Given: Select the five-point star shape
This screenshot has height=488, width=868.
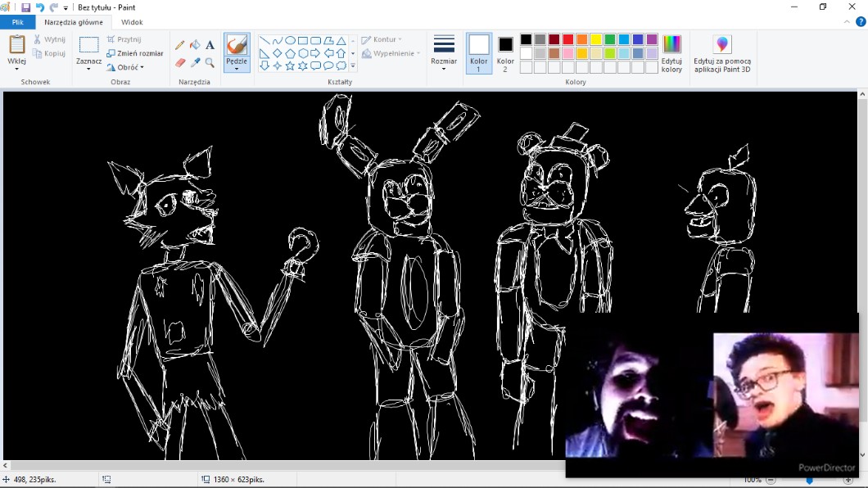Looking at the screenshot, I should tap(290, 66).
